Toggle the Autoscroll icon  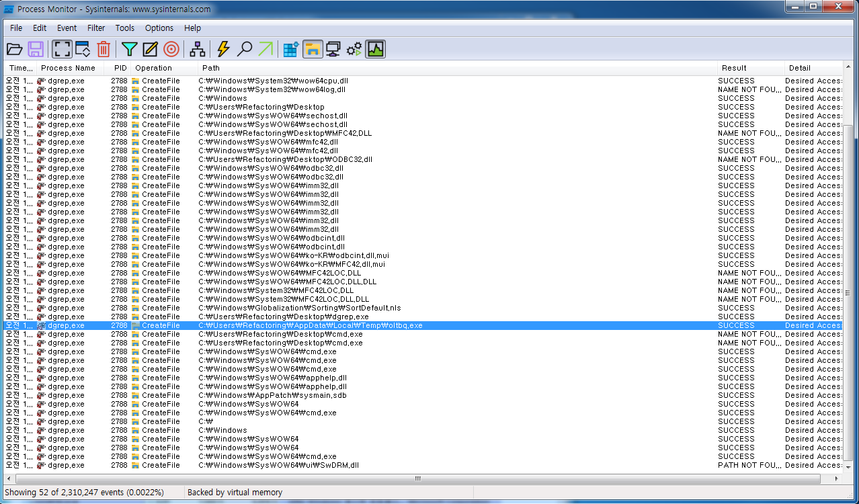click(83, 49)
